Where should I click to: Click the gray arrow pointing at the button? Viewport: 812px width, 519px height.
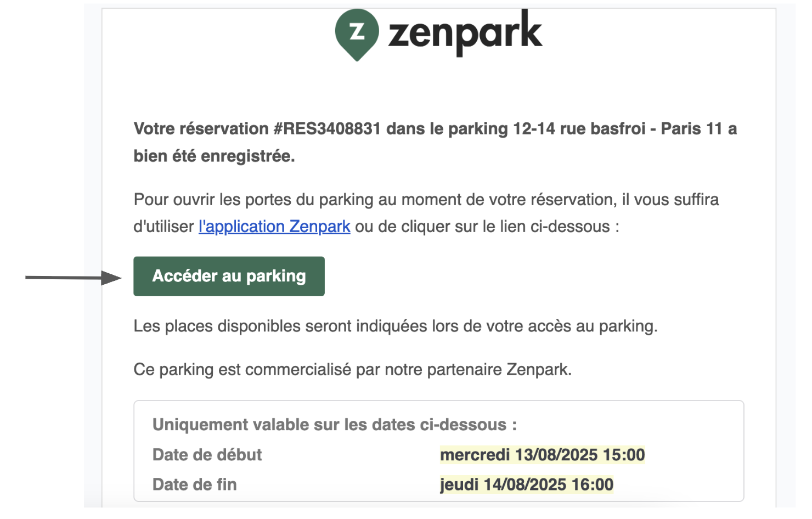[73, 278]
